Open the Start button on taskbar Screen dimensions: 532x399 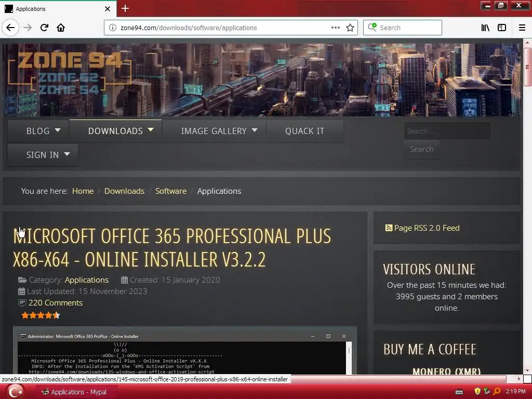click(x=15, y=392)
